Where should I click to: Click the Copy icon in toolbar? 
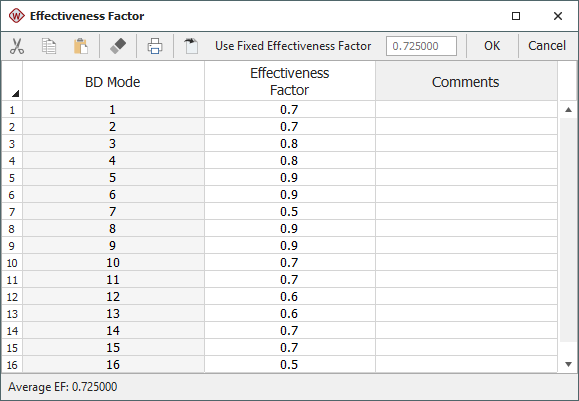coord(49,46)
